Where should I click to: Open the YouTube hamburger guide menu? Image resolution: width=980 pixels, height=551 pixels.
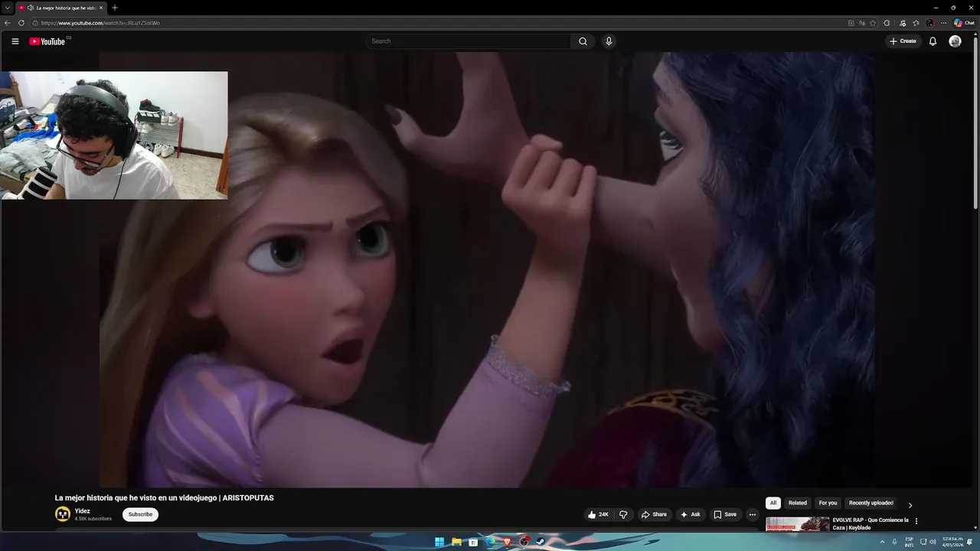tap(15, 41)
